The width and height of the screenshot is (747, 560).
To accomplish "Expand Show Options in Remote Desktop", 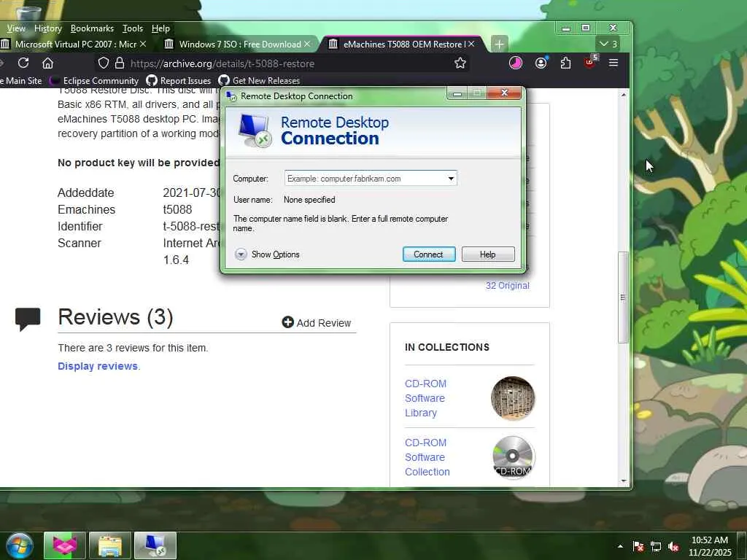I will 267,254.
